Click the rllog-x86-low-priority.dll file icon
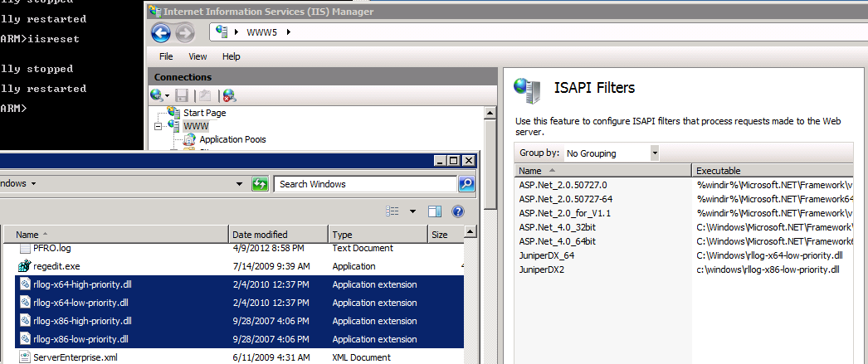The width and height of the screenshot is (868, 364). point(25,338)
